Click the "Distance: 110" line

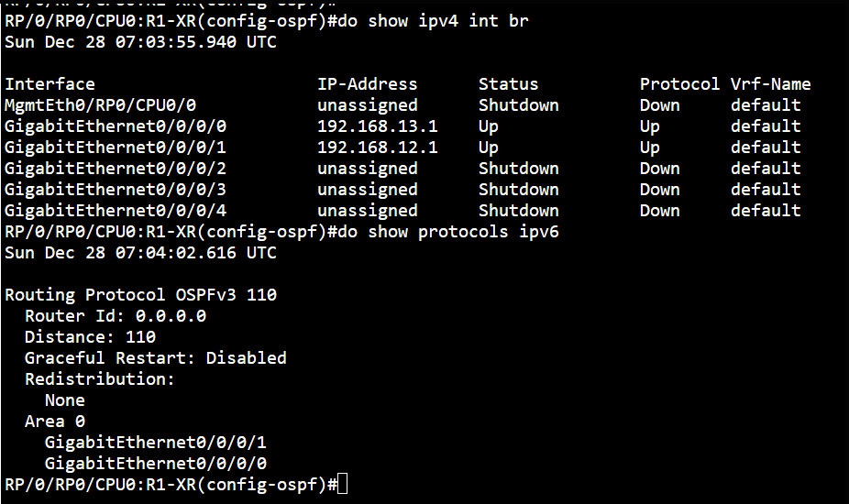tap(90, 337)
